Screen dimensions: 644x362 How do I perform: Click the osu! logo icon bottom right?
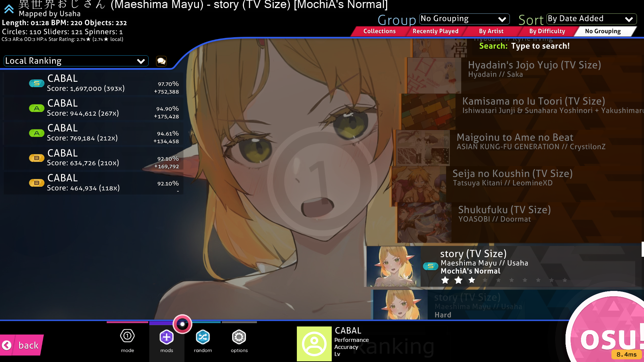(614, 337)
